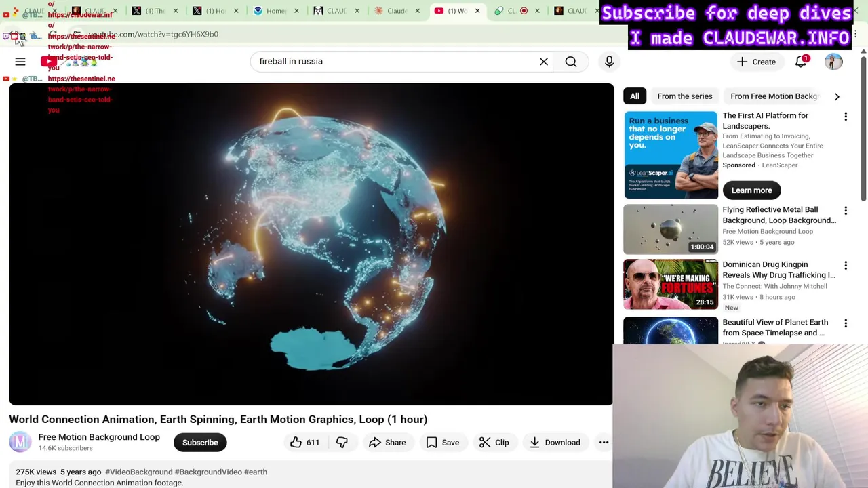
Task: Subscribe to Free Motion Background Loop
Action: pyautogui.click(x=200, y=443)
